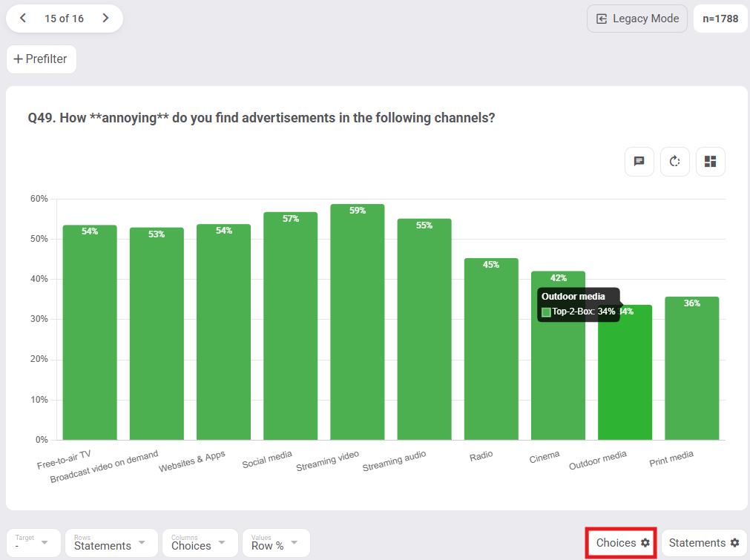Select the Radio 45% bar
Image resolution: width=750 pixels, height=560 pixels.
point(491,349)
